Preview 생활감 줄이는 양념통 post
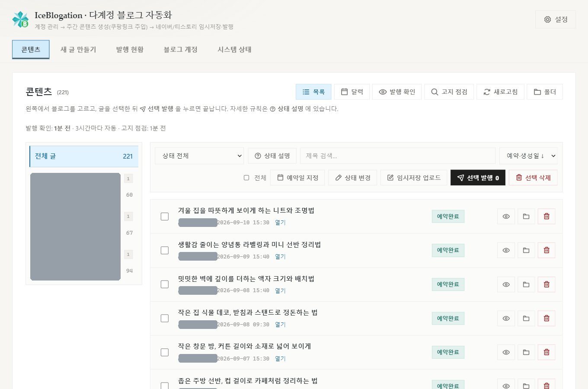The height and width of the screenshot is (389, 588). pos(506,250)
